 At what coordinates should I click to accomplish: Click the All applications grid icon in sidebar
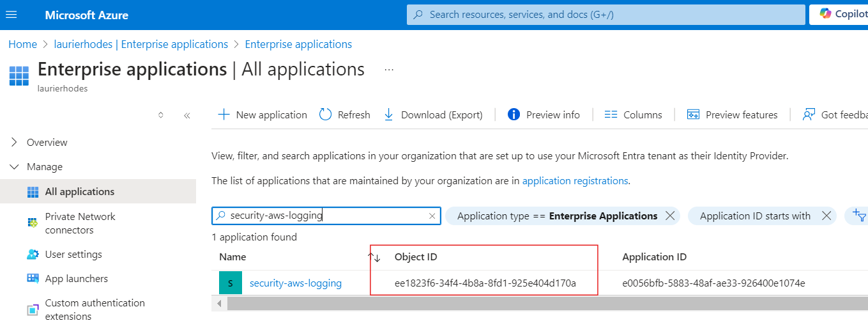33,192
